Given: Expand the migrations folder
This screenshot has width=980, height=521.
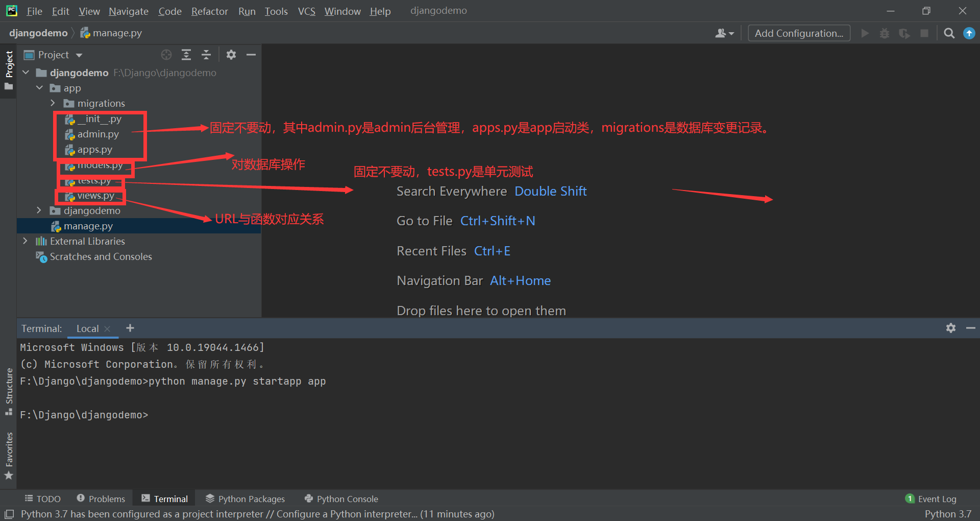Looking at the screenshot, I should tap(53, 103).
